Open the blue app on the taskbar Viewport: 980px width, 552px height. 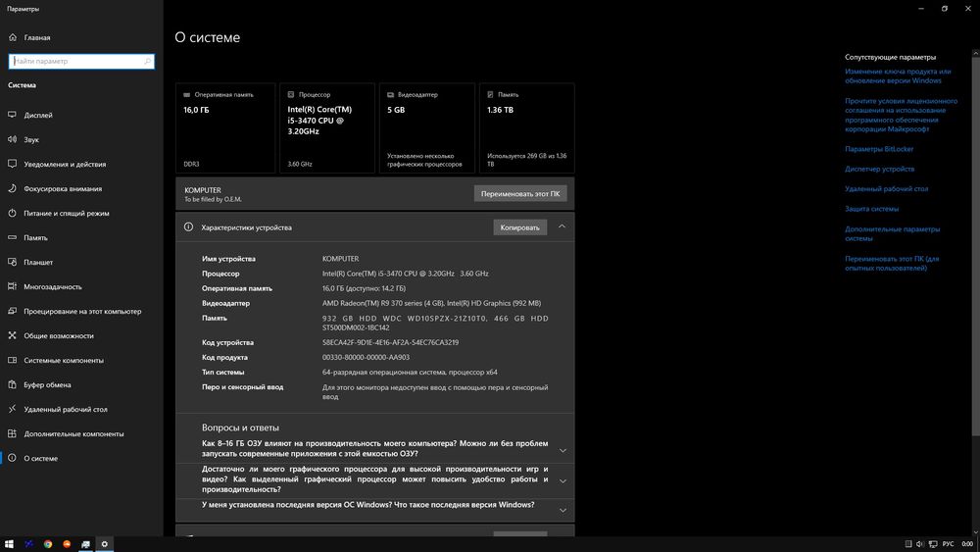tap(28, 544)
